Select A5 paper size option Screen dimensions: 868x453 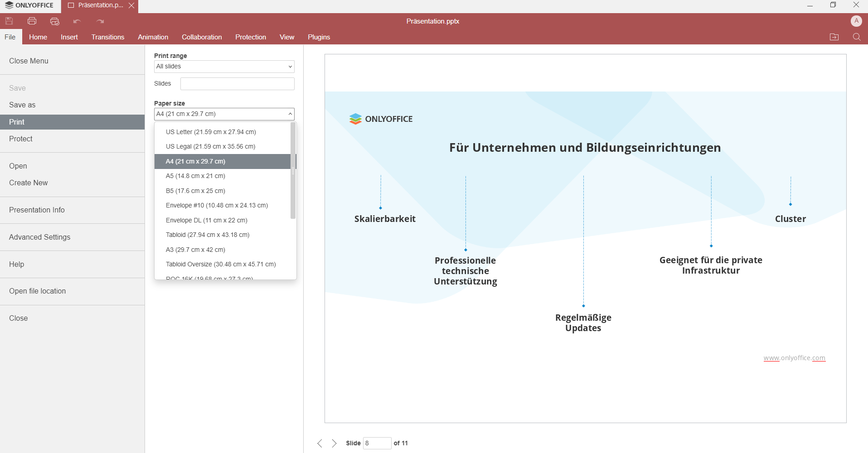pyautogui.click(x=195, y=176)
